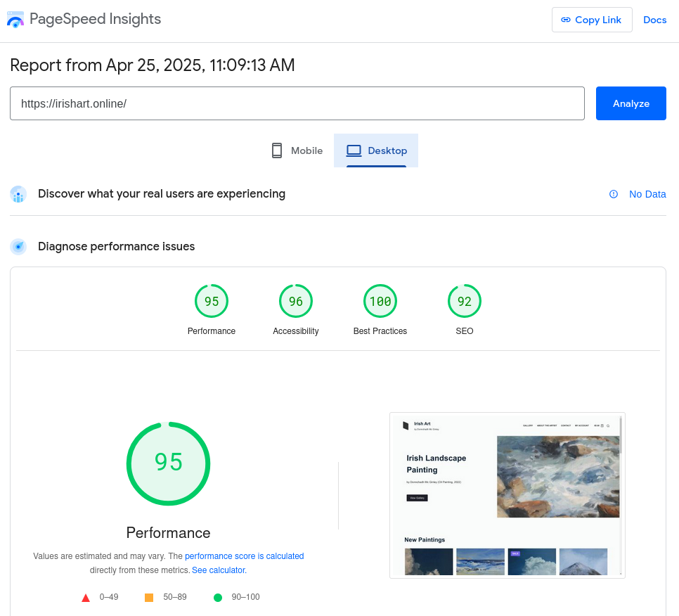This screenshot has height=616, width=679.
Task: Click the mobile phone icon
Action: pyautogui.click(x=277, y=150)
